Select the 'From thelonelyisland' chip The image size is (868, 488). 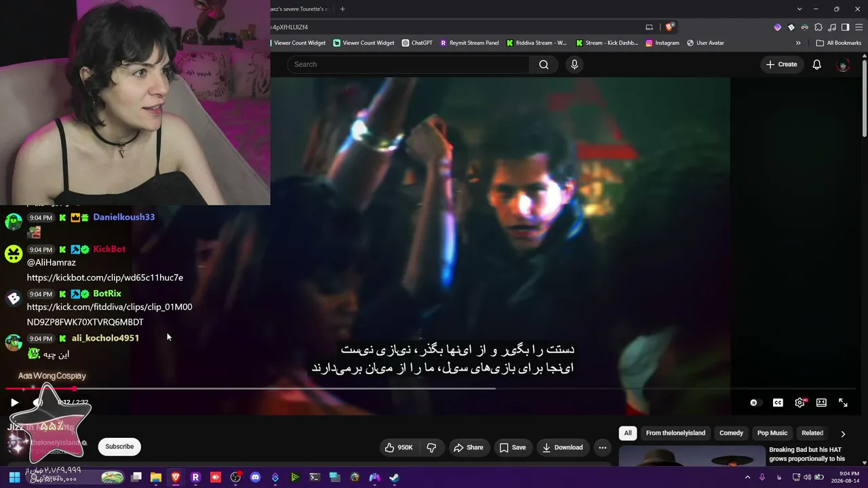click(x=675, y=433)
